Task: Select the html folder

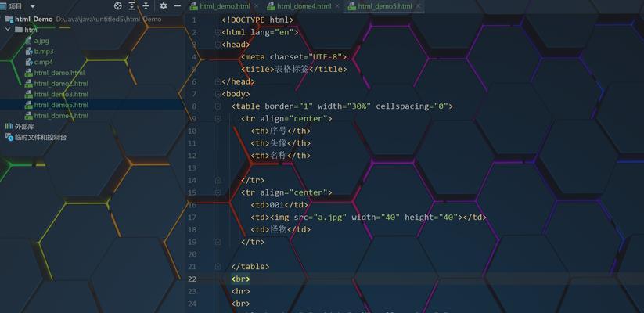Action: coord(31,30)
